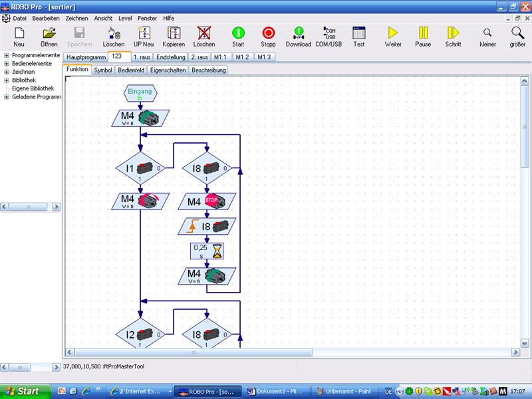Click the crossed-out Löschen icon beside Kopieren
The image size is (532, 399).
click(204, 37)
